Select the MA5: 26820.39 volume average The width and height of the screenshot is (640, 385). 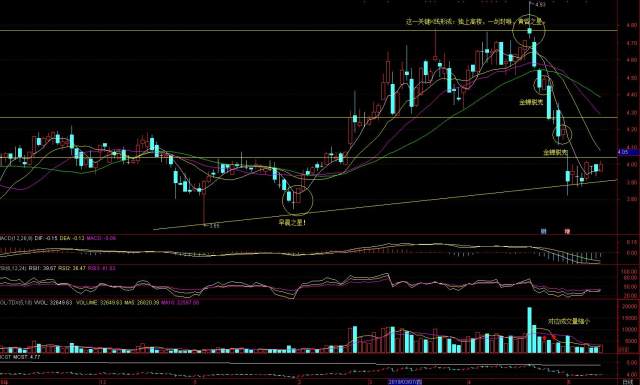(x=142, y=303)
